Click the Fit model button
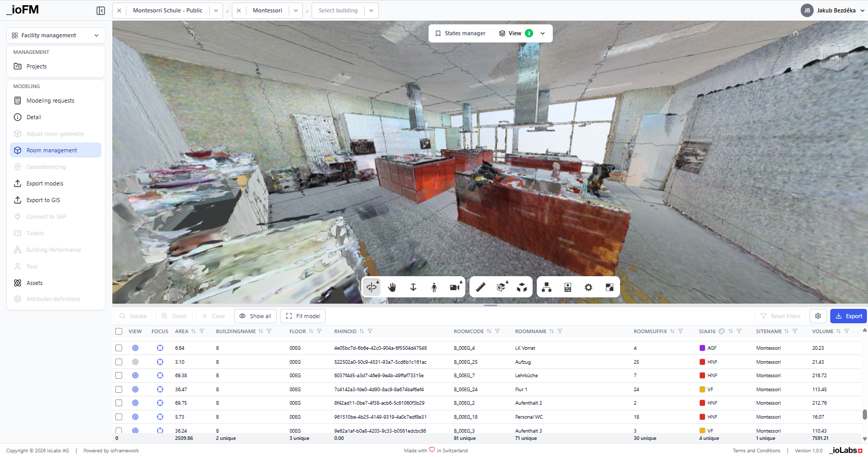This screenshot has width=868, height=457. pos(303,316)
